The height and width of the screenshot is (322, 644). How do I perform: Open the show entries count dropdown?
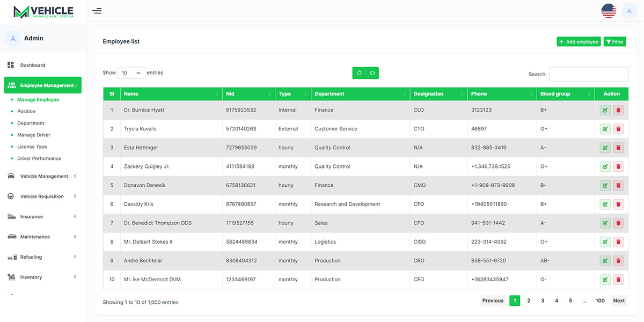point(131,73)
